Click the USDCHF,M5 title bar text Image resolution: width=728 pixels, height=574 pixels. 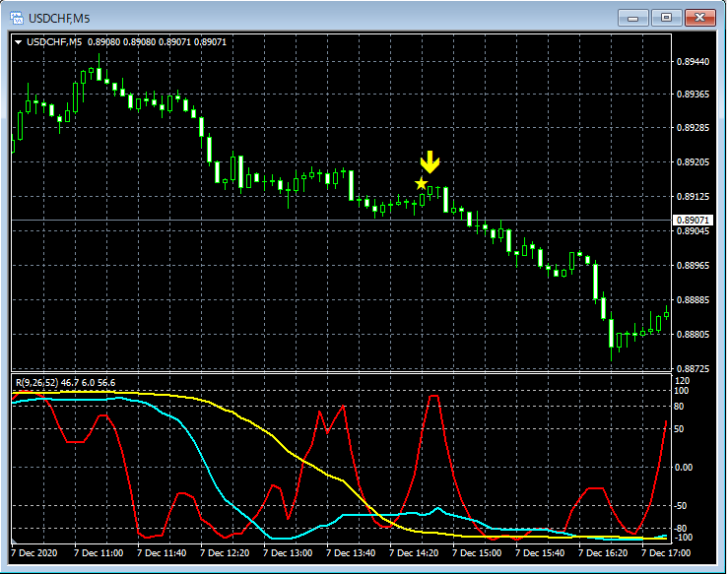[x=61, y=18]
